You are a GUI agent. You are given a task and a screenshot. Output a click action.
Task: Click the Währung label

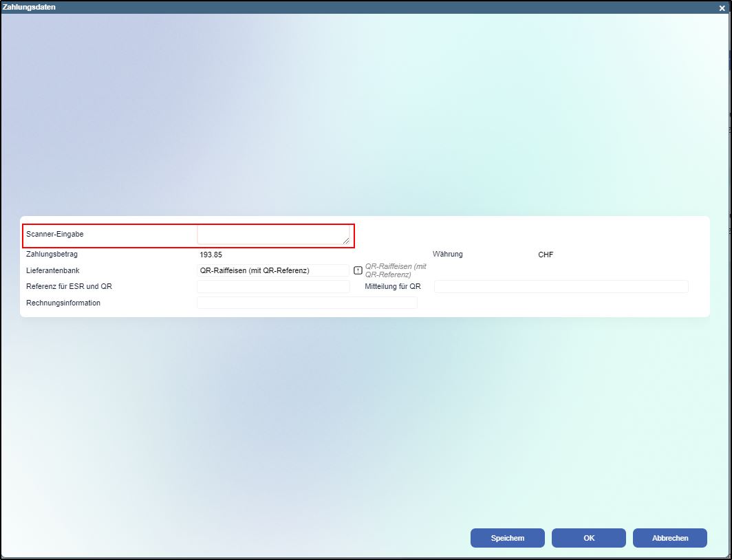coord(448,254)
